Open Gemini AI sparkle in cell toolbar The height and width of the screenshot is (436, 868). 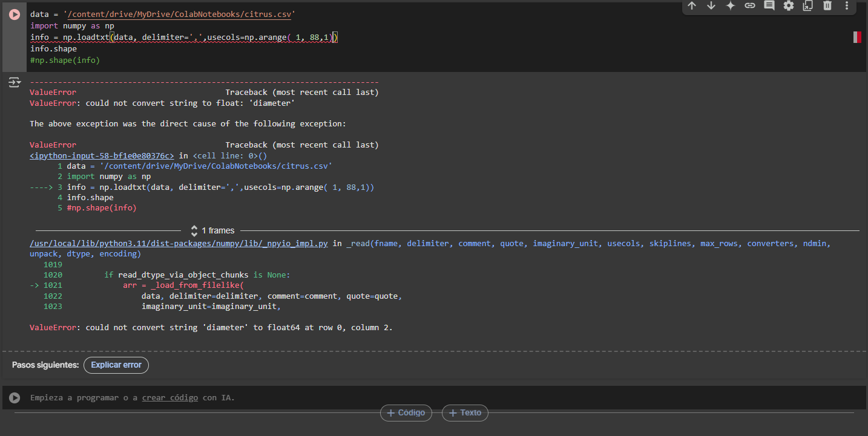tap(731, 5)
